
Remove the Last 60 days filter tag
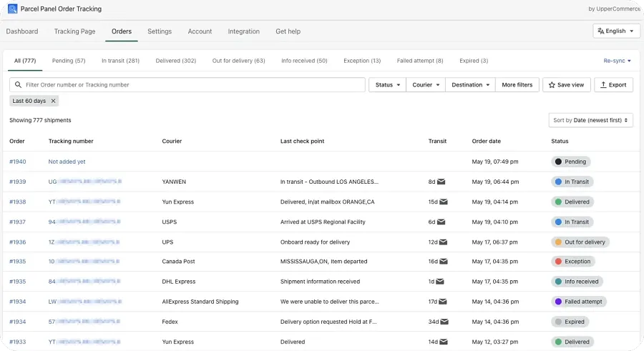53,101
